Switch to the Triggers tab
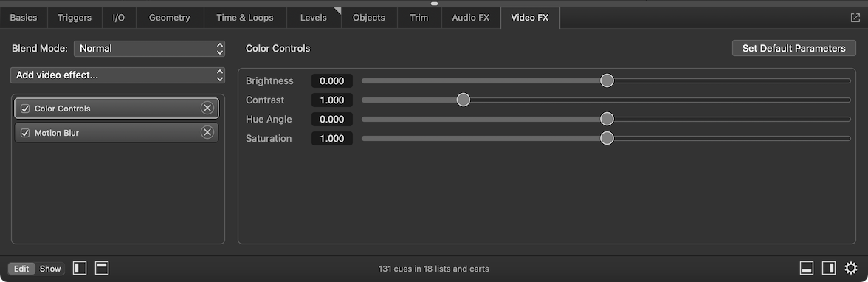 point(74,18)
